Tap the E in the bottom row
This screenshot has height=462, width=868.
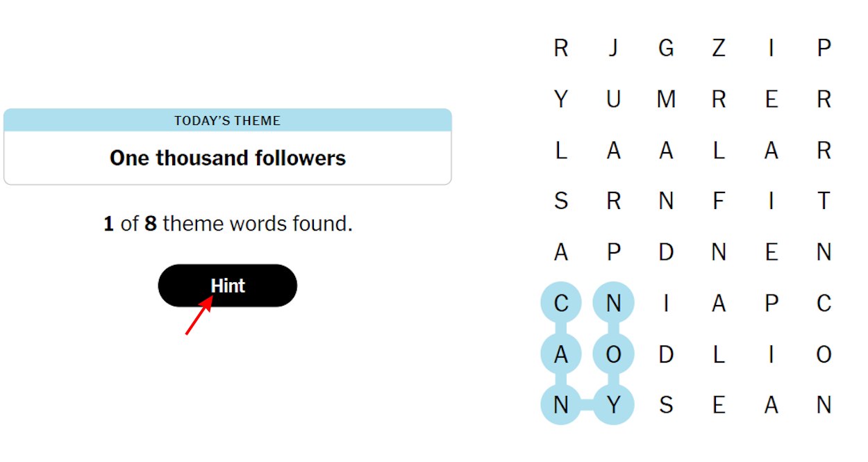719,405
